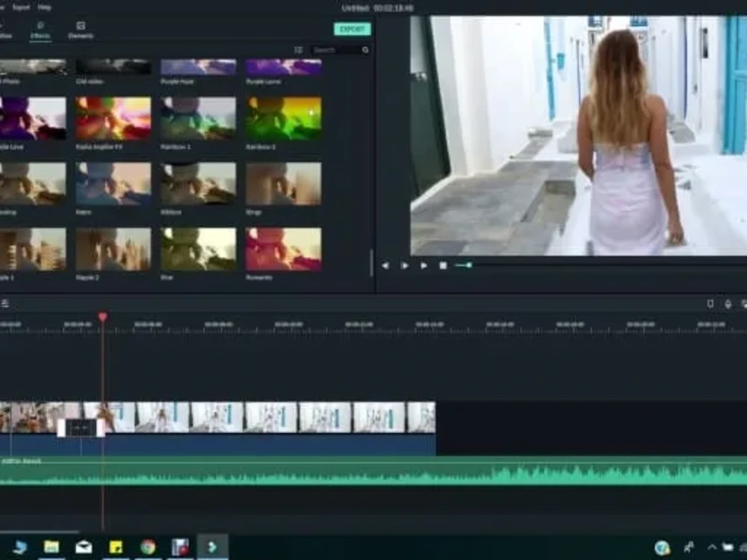Select the colorful effect left of Rainbow 1
This screenshot has width=747, height=560.
pyautogui.click(x=114, y=119)
